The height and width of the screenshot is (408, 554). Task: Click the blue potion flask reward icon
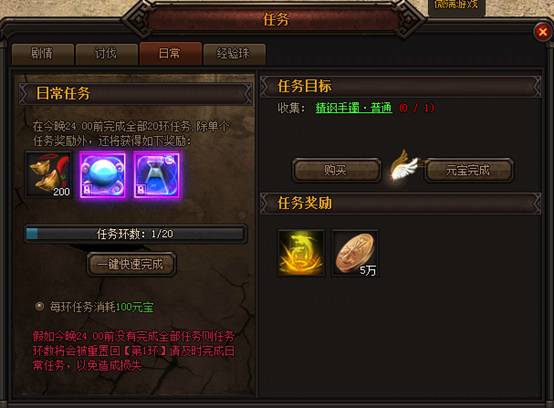[157, 175]
